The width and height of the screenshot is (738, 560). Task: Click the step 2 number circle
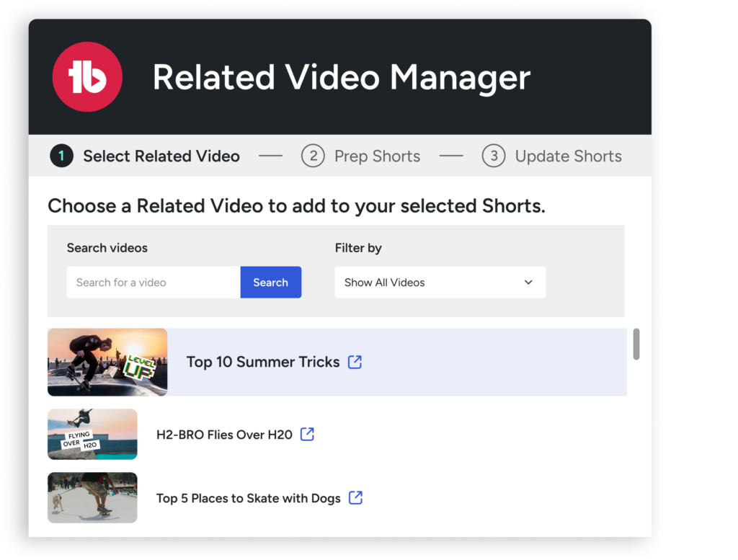[x=313, y=156]
